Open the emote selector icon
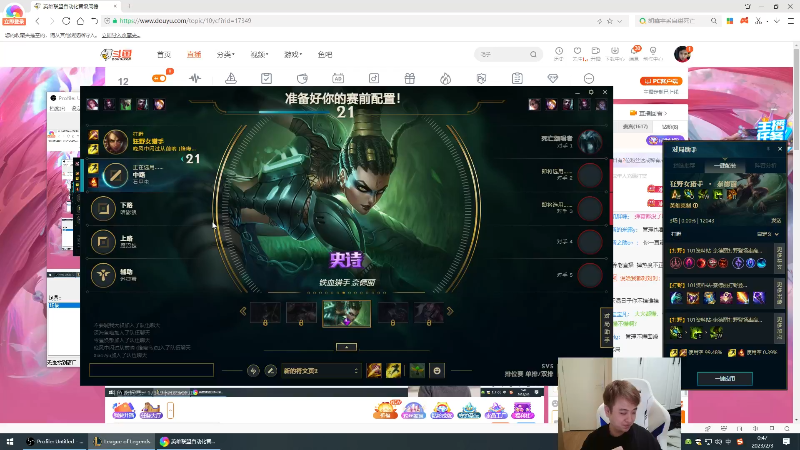 click(437, 371)
